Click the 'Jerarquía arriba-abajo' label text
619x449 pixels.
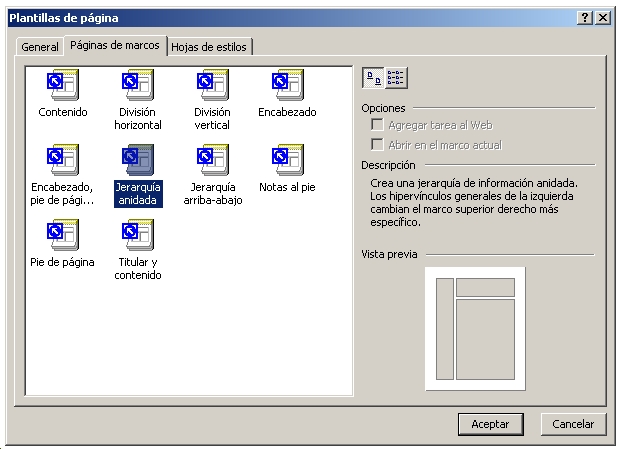(x=213, y=194)
